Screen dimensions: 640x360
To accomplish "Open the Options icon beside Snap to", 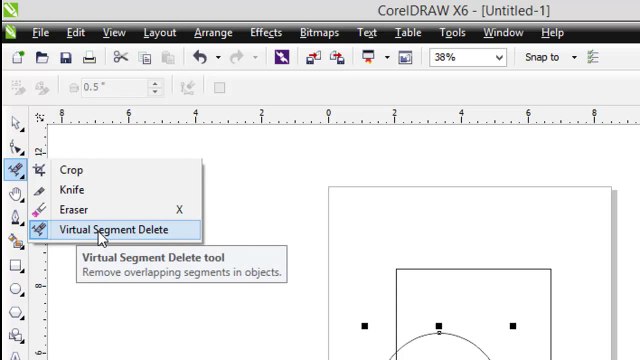I will point(593,57).
